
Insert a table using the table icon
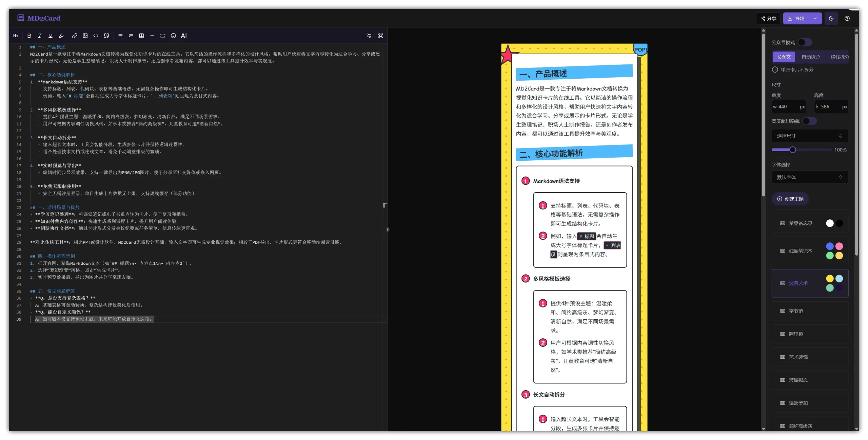[x=141, y=36]
